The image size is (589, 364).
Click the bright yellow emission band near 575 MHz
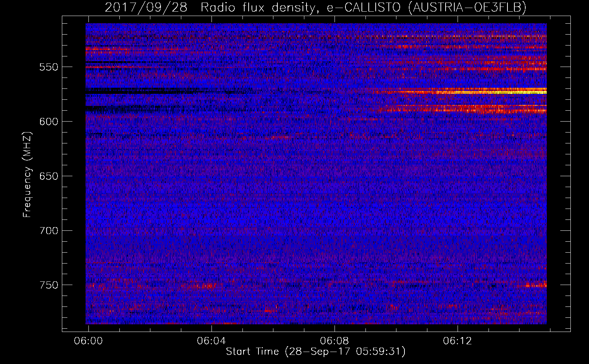pos(491,92)
